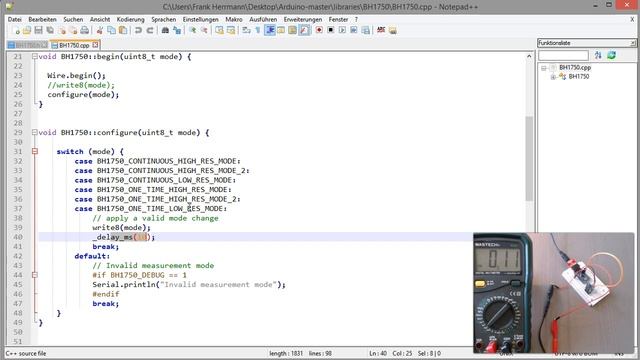Collapse the begin function fold on line 21

click(x=35, y=56)
